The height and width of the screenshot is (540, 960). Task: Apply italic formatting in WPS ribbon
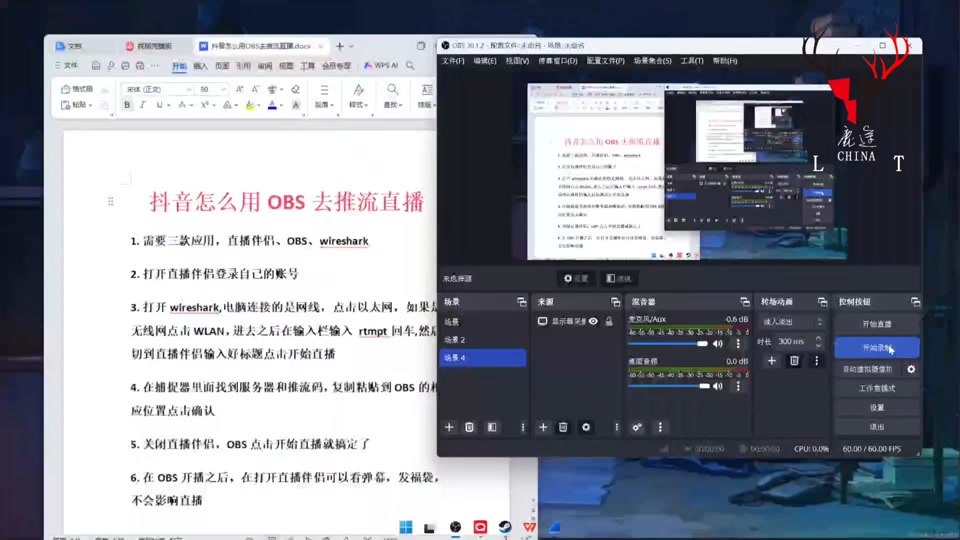point(143,105)
